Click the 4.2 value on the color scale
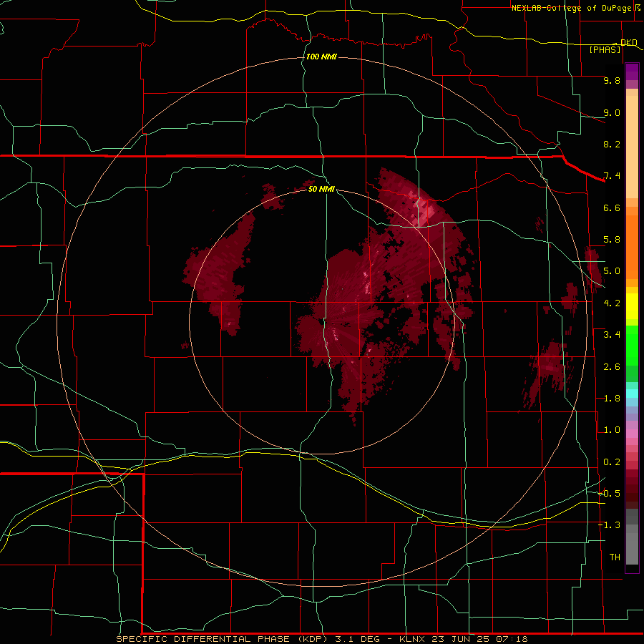Viewport: 644px width, 644px height. click(612, 303)
